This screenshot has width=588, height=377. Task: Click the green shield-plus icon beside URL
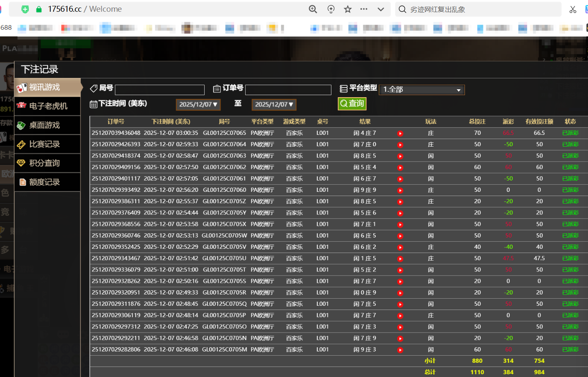[x=25, y=9]
